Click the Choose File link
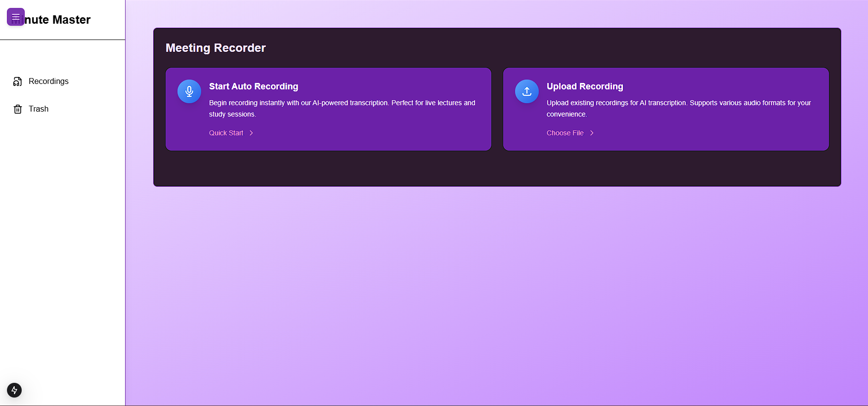Viewport: 868px width, 406px height. [x=565, y=133]
